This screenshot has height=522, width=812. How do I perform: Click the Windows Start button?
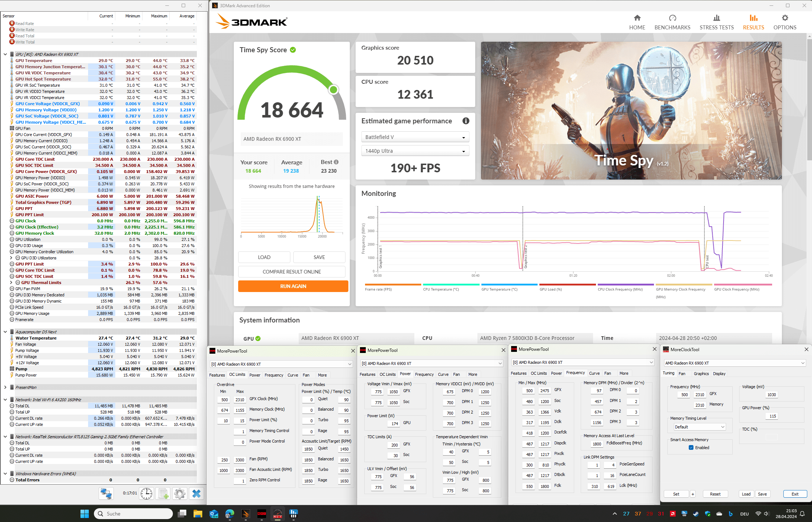(x=84, y=514)
